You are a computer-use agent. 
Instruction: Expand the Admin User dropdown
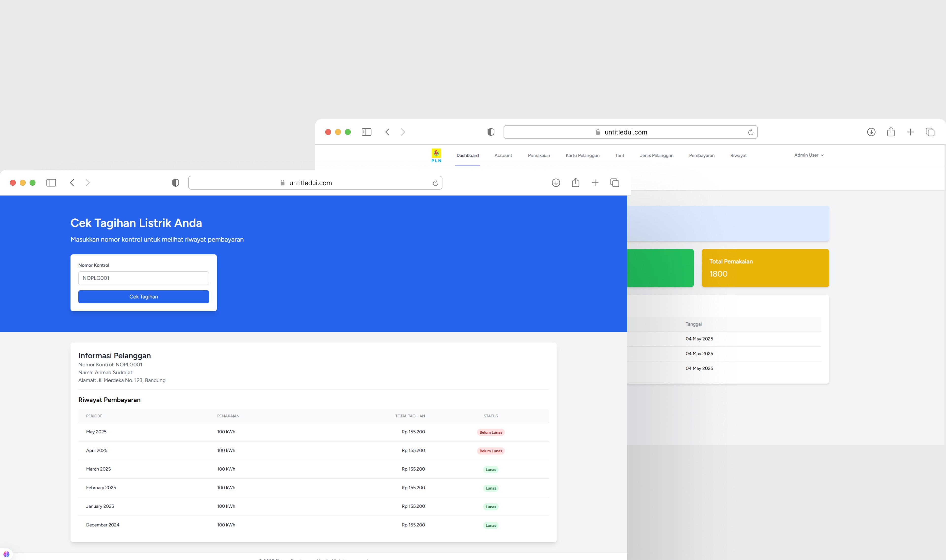pyautogui.click(x=809, y=155)
